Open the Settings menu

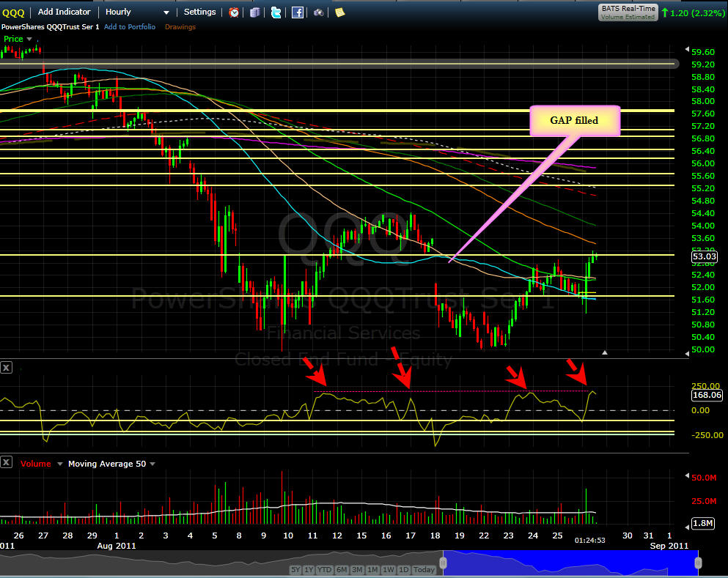199,12
